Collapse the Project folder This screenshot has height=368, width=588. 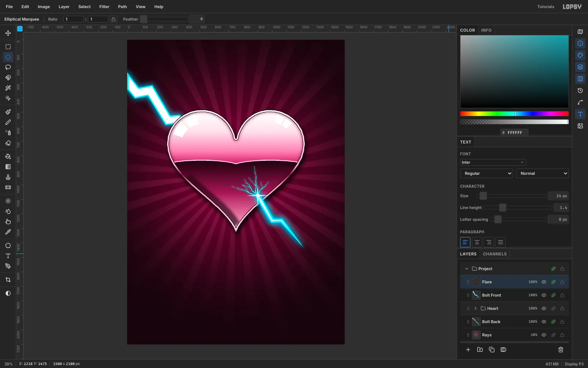[467, 269]
